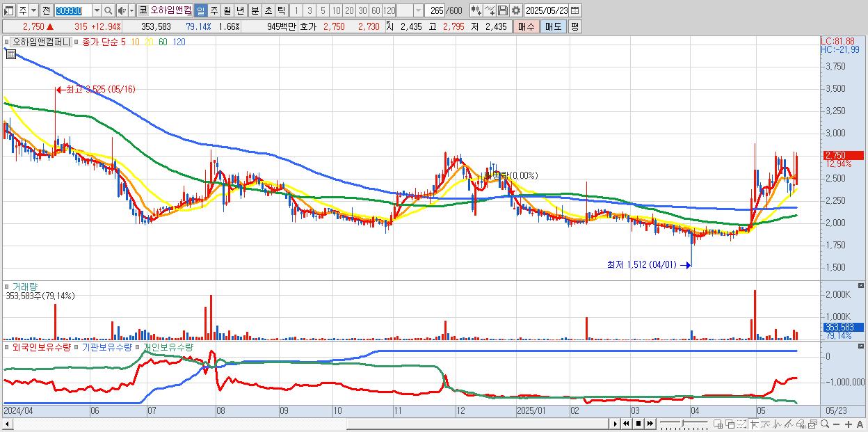
Task: Toggle the 기관보유수량 legend marker
Action: click(x=77, y=347)
